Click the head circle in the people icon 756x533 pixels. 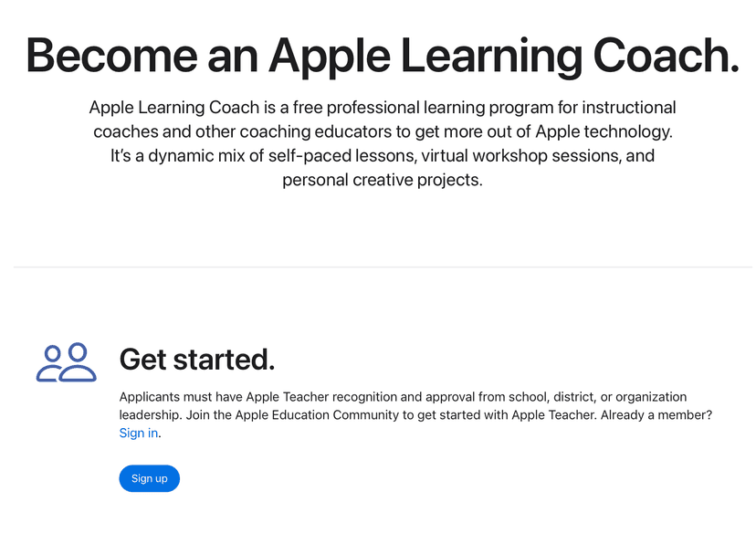pyautogui.click(x=77, y=352)
